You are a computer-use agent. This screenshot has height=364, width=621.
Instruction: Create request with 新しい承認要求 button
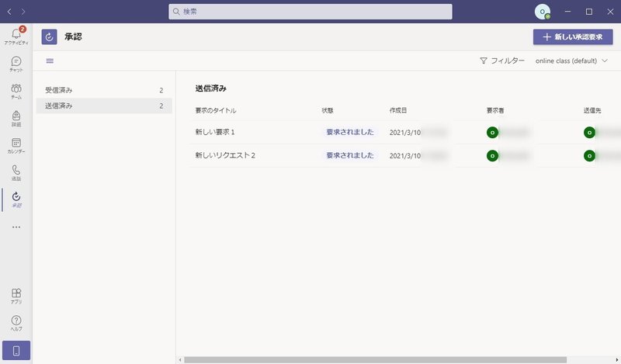573,36
